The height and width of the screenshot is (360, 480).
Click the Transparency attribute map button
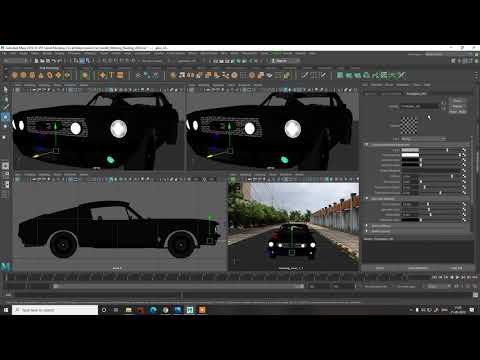[x=464, y=155]
